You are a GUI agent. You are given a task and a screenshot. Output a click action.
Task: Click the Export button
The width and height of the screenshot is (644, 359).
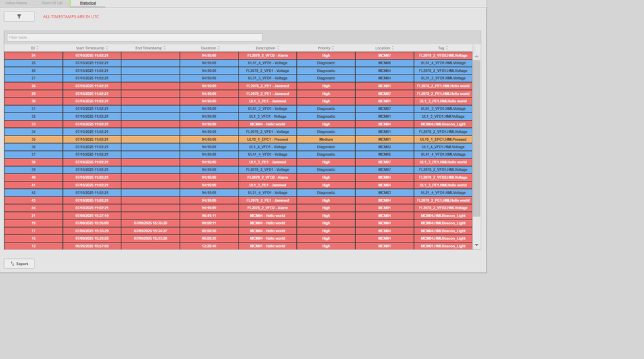pos(19,263)
